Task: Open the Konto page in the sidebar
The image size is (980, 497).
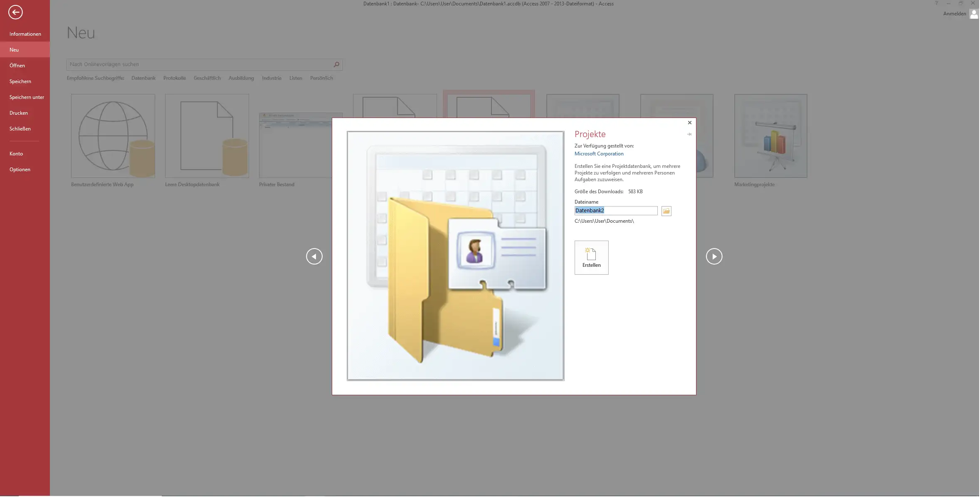Action: 16,154
